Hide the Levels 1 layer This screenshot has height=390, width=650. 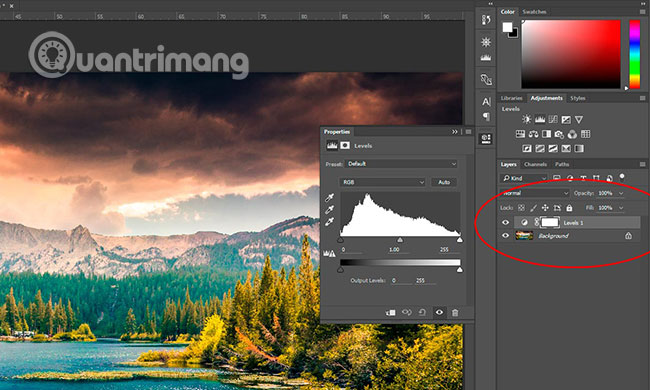tap(505, 223)
